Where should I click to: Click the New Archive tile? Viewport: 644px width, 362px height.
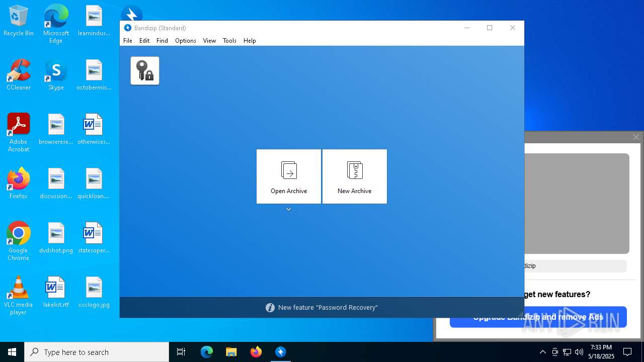pos(355,176)
